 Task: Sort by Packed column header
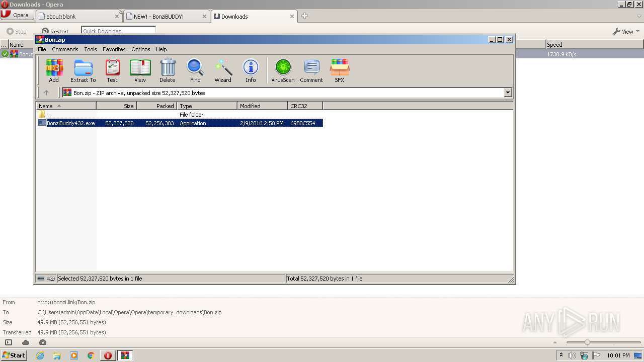[157, 106]
